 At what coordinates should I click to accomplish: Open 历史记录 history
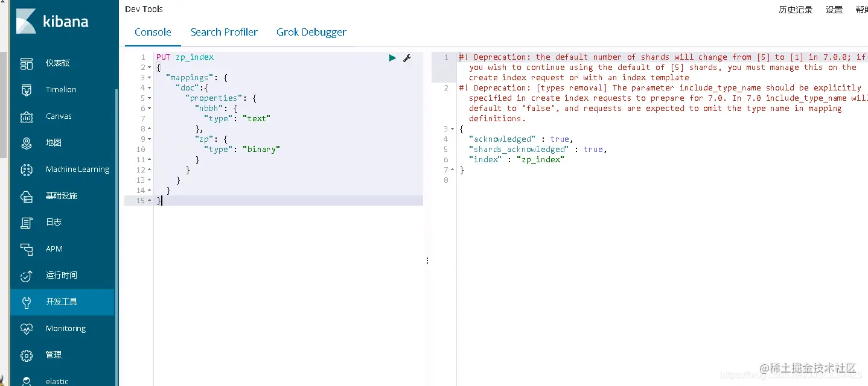click(x=796, y=10)
